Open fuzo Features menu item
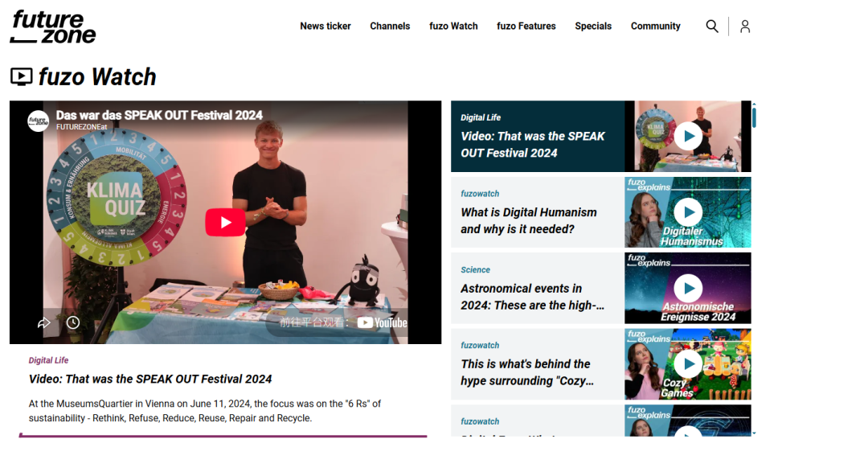 tap(526, 26)
